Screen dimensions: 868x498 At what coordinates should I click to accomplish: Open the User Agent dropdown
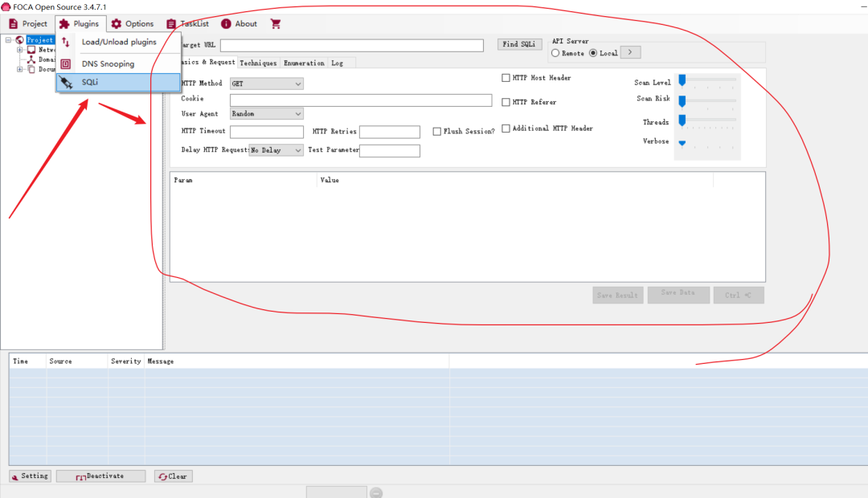[x=267, y=113]
